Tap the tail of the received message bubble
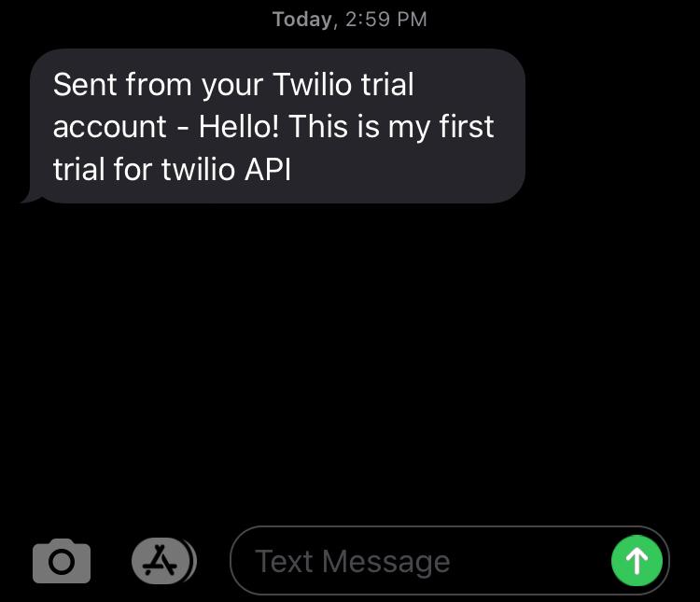This screenshot has width=700, height=602. click(x=31, y=197)
